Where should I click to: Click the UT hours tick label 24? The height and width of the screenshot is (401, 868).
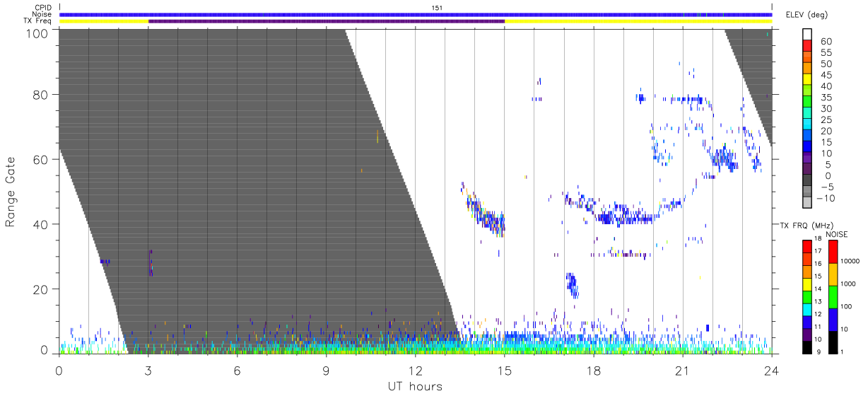coord(772,371)
